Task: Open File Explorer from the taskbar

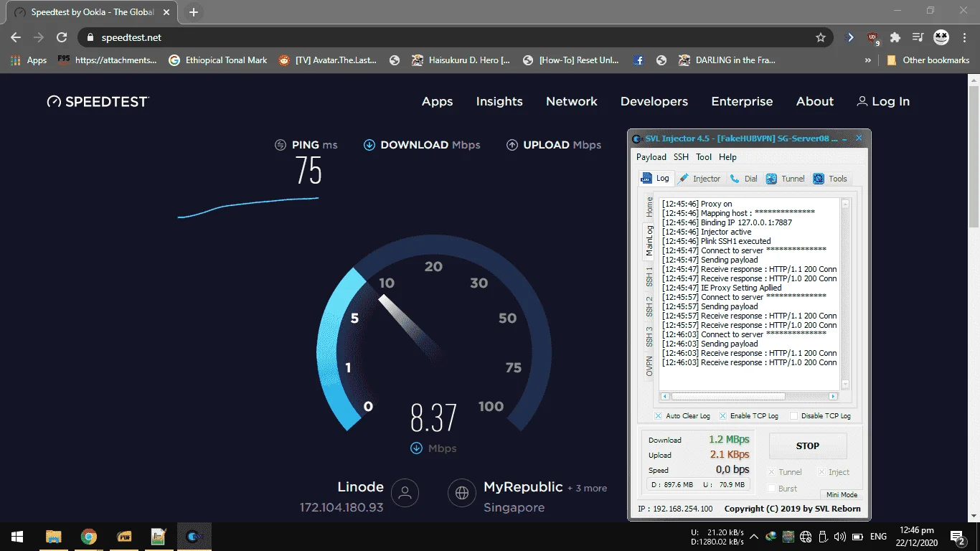Action: click(53, 537)
